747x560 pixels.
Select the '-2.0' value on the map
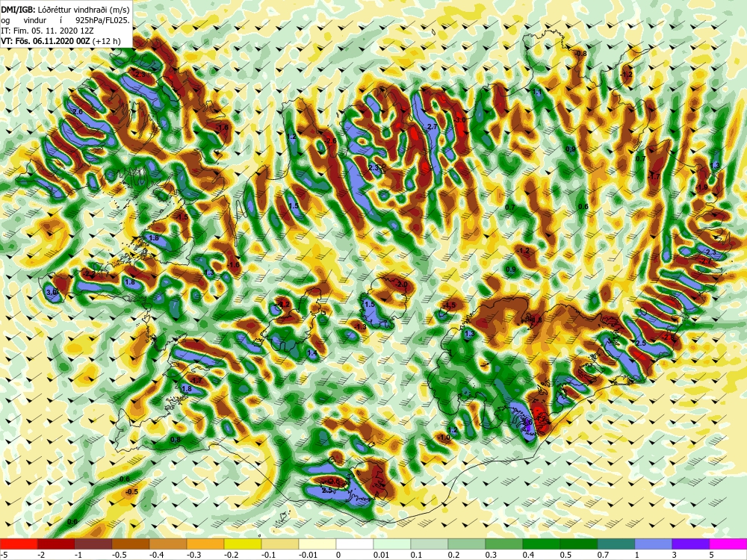(x=402, y=284)
